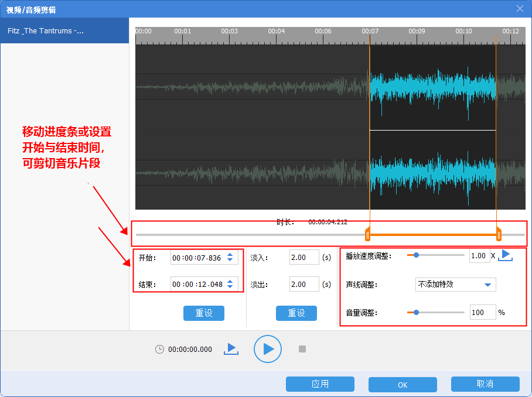Click the 00:04 mark on the timeline ruler
The image size is (532, 397).
click(276, 31)
